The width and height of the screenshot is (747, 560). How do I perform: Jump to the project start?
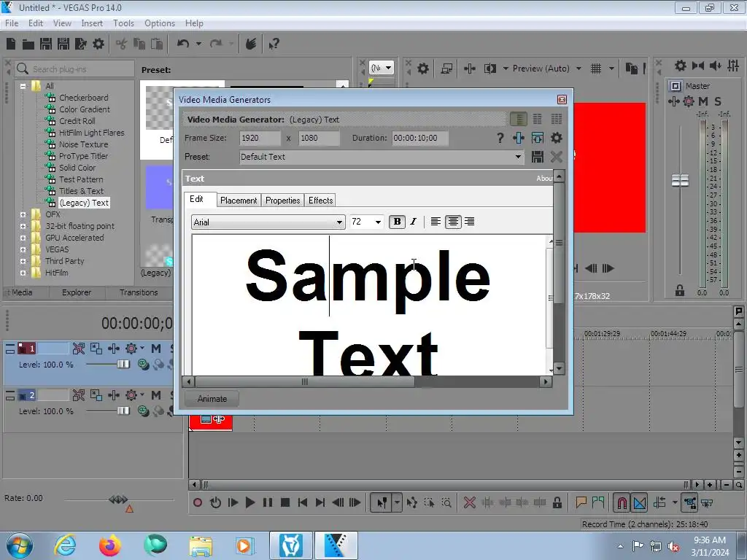(303, 502)
